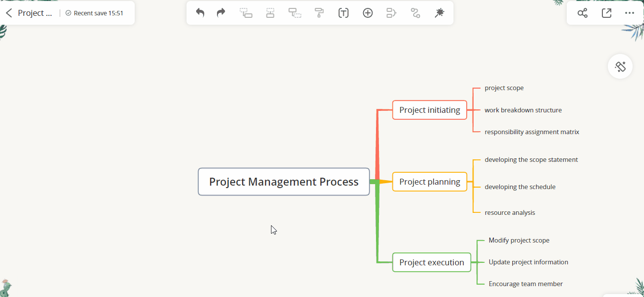Click the Recent save 15:51 status
This screenshot has height=297, width=644.
(95, 13)
